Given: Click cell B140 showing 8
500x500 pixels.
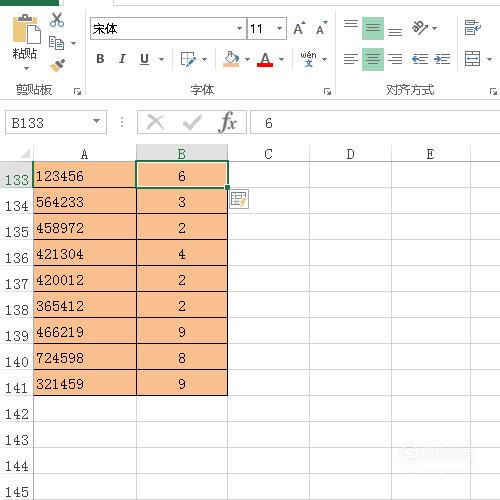Looking at the screenshot, I should (x=182, y=357).
